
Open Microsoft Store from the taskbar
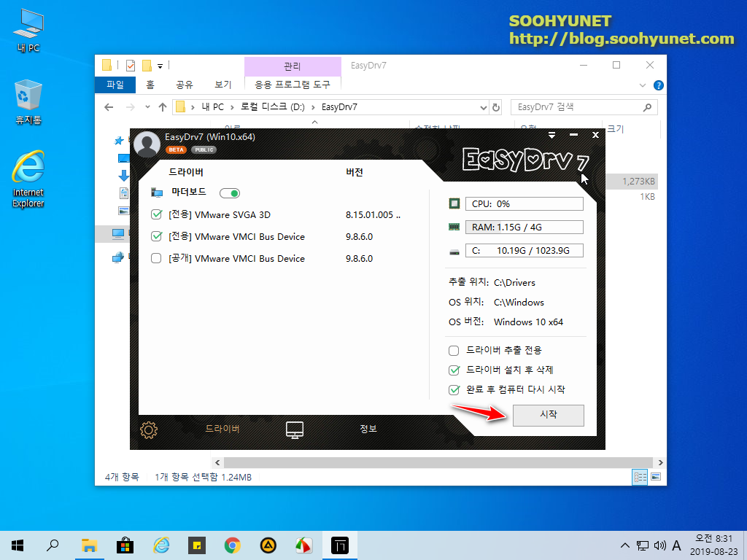point(125,545)
